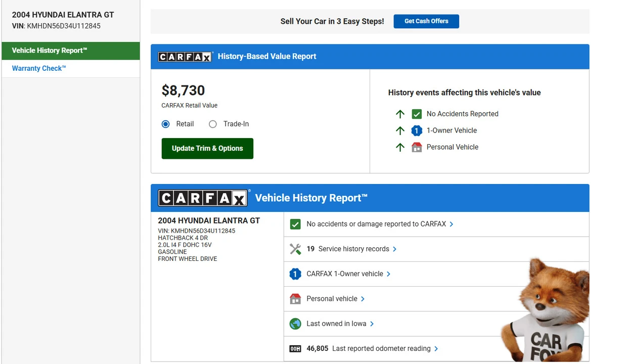This screenshot has width=627, height=364.
Task: Expand the Service history records chevron
Action: [395, 249]
